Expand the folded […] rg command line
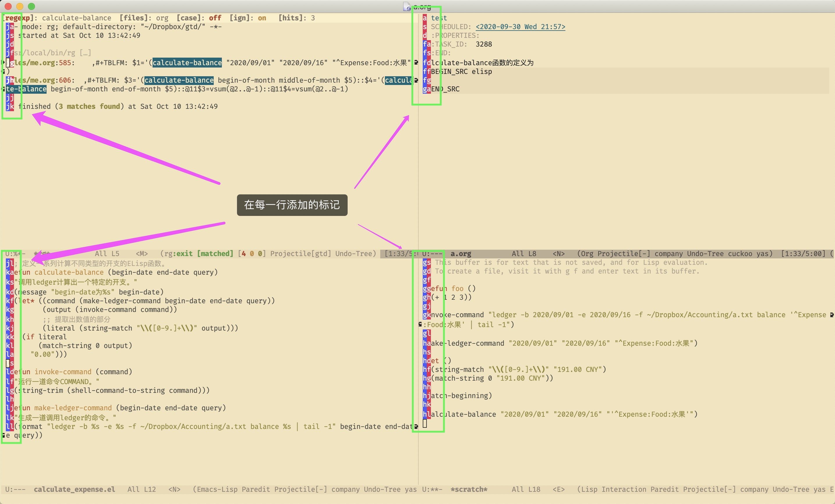Image resolution: width=835 pixels, height=504 pixels. [x=85, y=53]
